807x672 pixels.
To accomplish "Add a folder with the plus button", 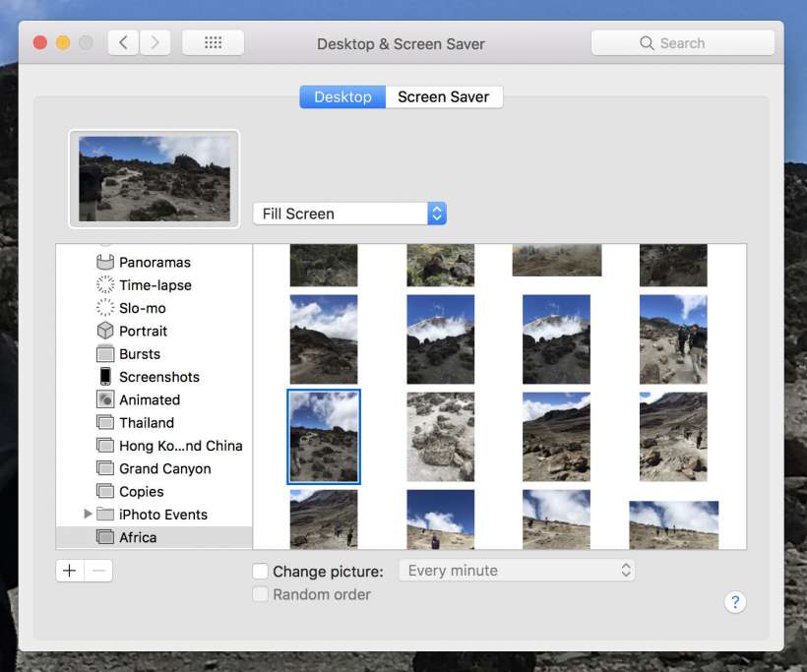I will click(x=70, y=570).
